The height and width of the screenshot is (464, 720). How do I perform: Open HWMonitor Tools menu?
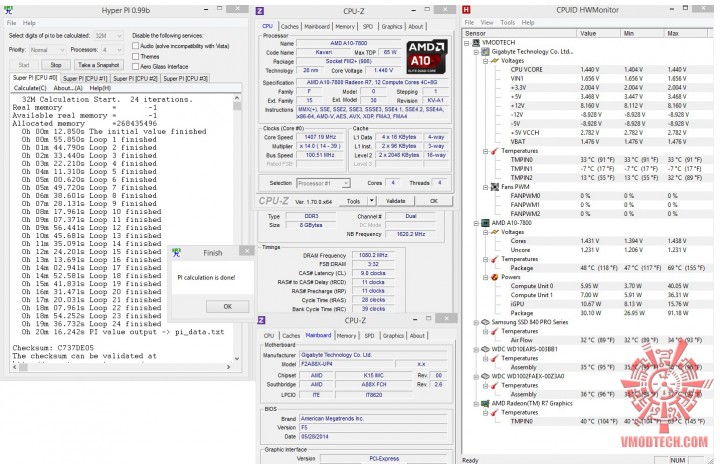pos(507,22)
